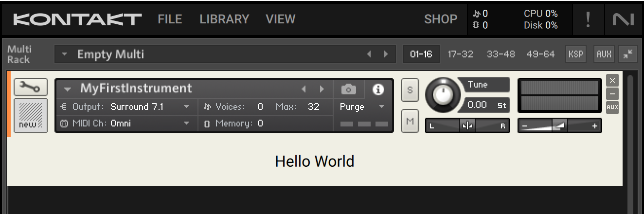Screen dimensions: 644x214
Task: Minimize rack view with collapse arrows icon
Action: [x=628, y=54]
